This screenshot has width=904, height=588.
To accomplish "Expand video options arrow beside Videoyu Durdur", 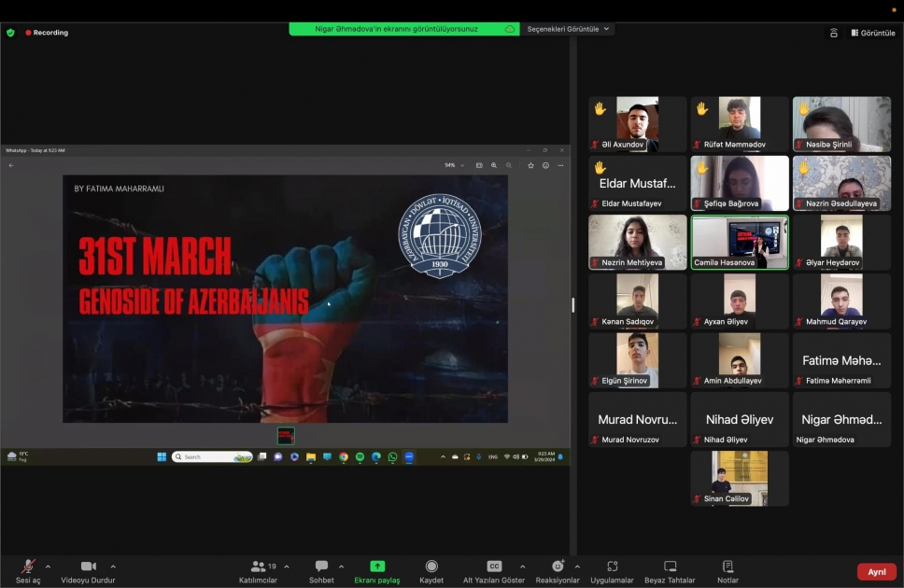I will (113, 567).
